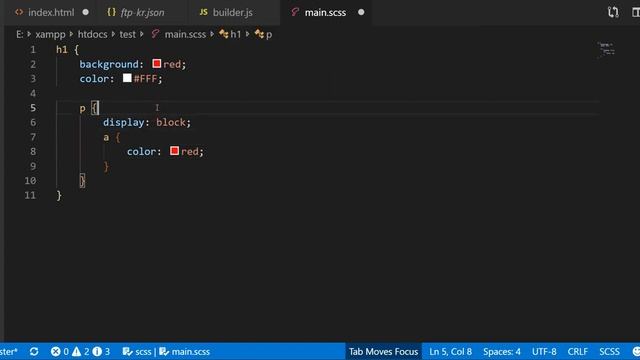640x360 pixels.
Task: Click line number 11 in gutter
Action: click(30, 195)
